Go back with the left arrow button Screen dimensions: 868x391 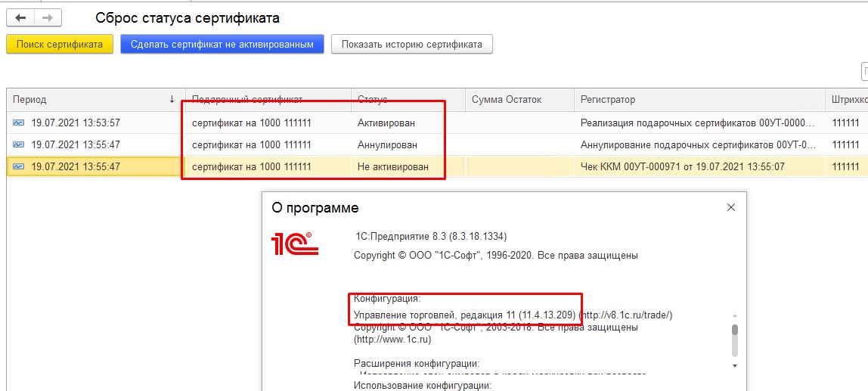[20, 17]
